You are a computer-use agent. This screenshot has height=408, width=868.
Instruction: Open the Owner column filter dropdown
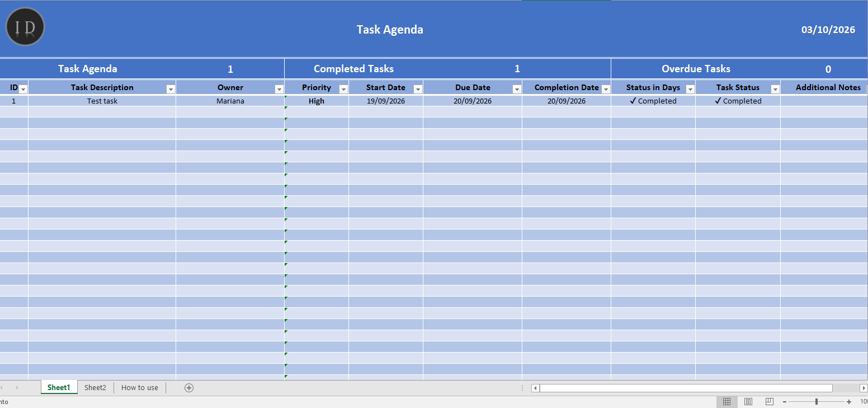tap(279, 90)
